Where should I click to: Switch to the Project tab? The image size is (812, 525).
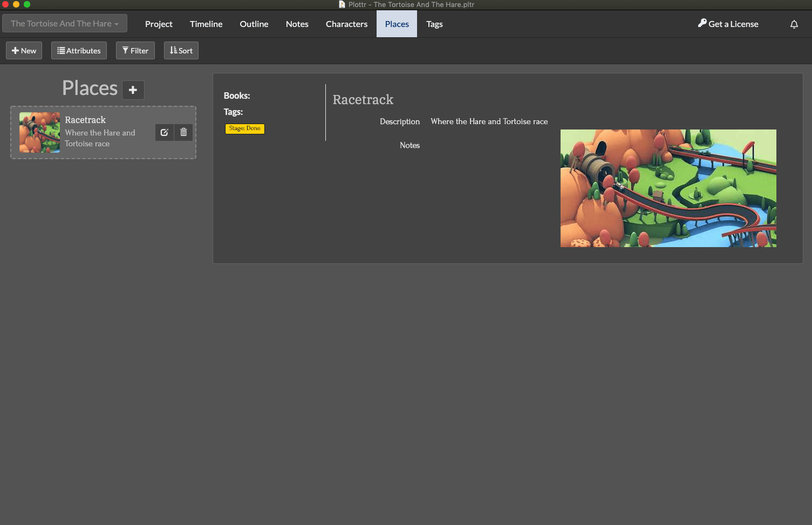coord(159,24)
